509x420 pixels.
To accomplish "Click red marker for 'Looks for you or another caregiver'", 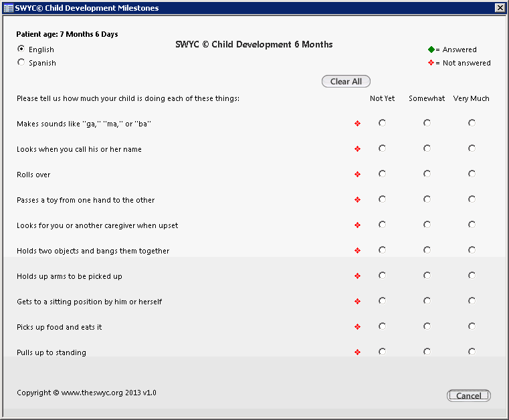I will point(357,225).
